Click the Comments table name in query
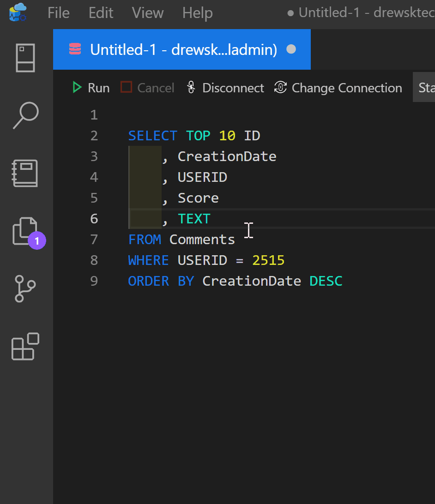Viewport: 435px width, 504px height. (x=202, y=240)
